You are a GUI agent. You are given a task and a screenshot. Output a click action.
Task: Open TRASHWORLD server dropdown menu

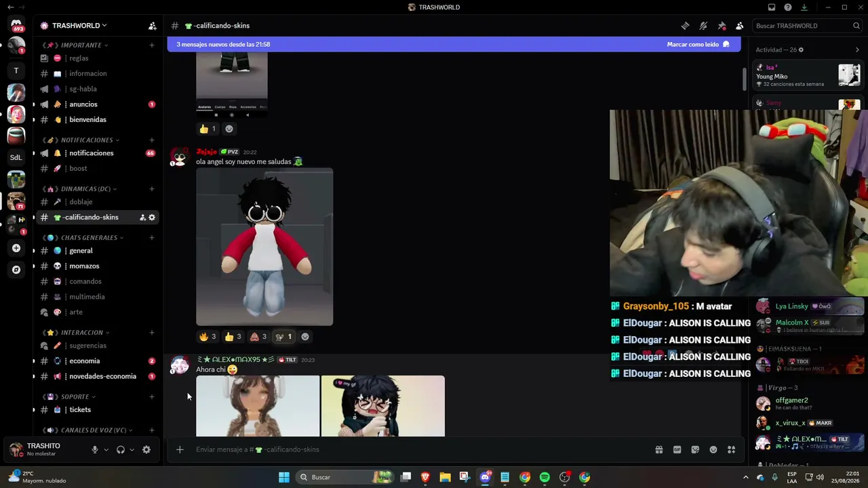(78, 26)
